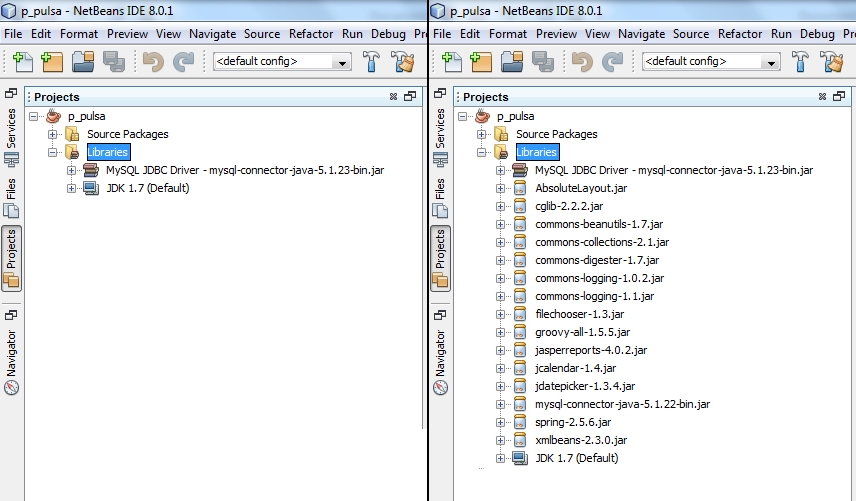Screen dimensions: 856x501
Task: Open Services side tab in right window
Action: coord(441,137)
